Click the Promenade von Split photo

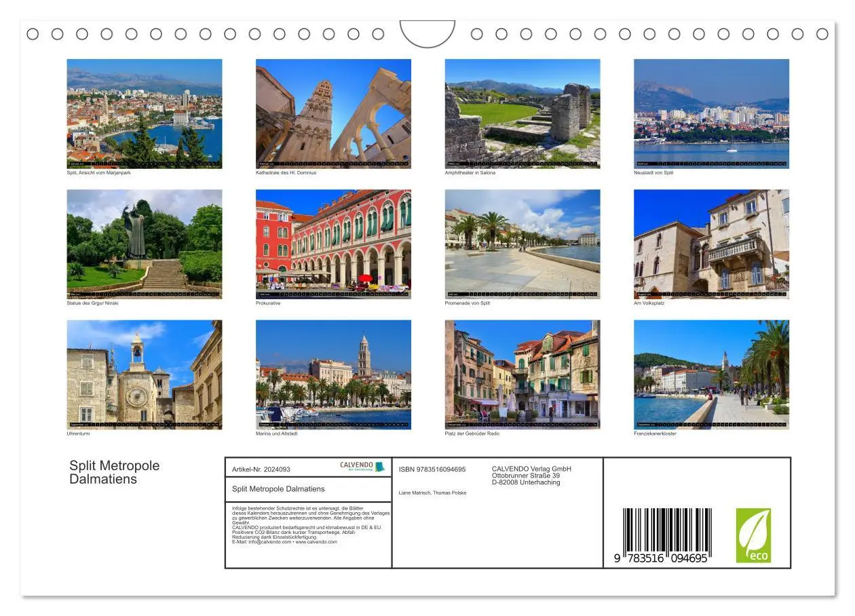click(x=522, y=242)
